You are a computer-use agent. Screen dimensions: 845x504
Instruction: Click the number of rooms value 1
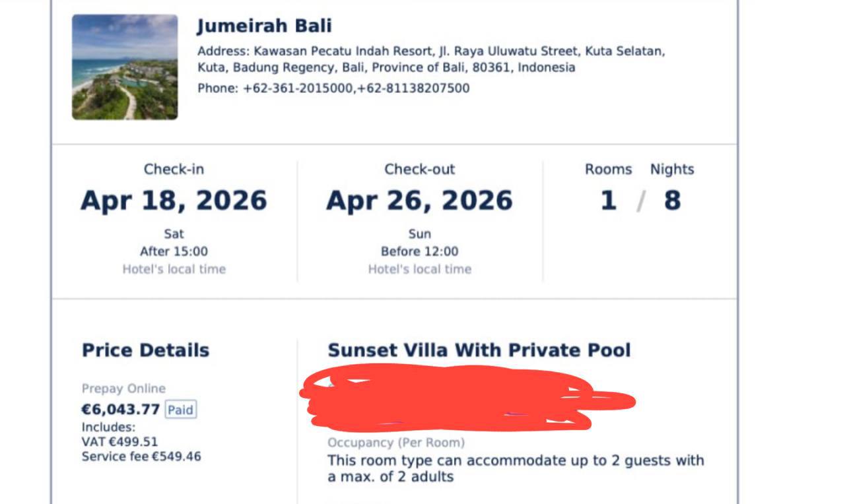click(608, 201)
